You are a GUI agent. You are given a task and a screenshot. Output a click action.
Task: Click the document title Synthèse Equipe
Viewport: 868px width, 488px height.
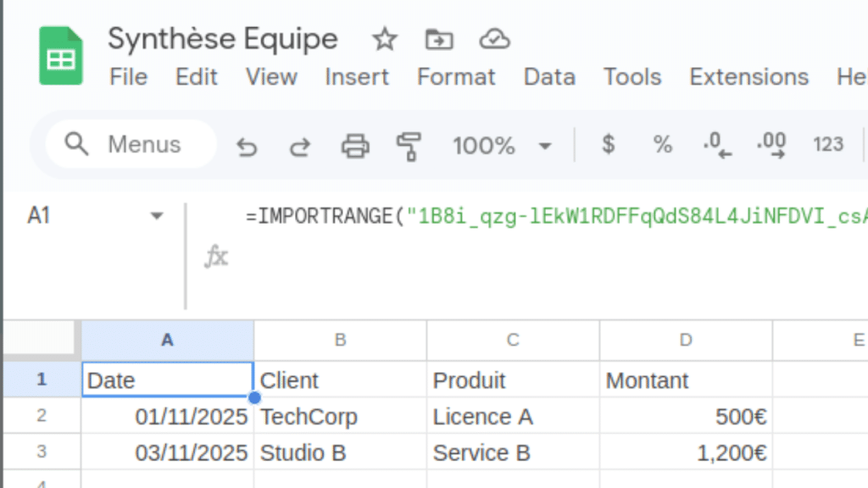click(223, 39)
